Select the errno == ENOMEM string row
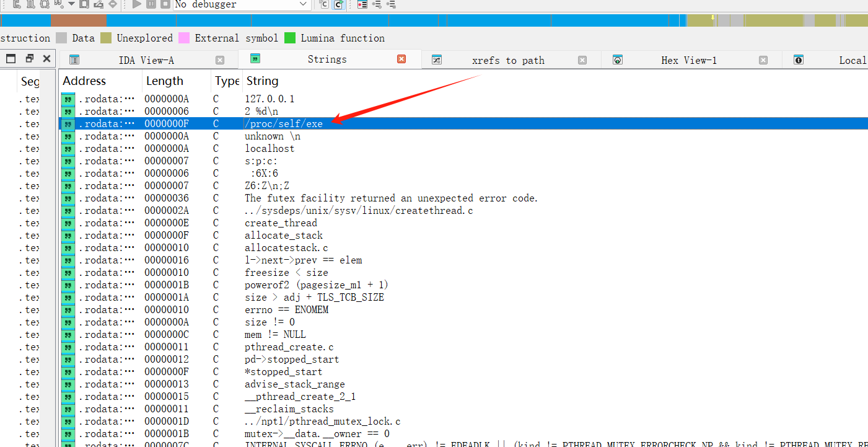868x447 pixels. (x=463, y=310)
